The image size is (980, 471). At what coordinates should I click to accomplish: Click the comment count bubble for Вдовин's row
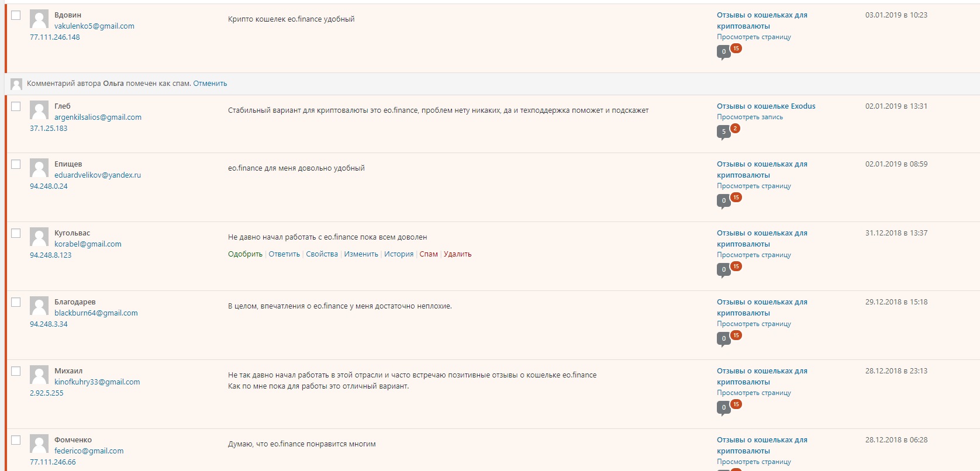723,52
